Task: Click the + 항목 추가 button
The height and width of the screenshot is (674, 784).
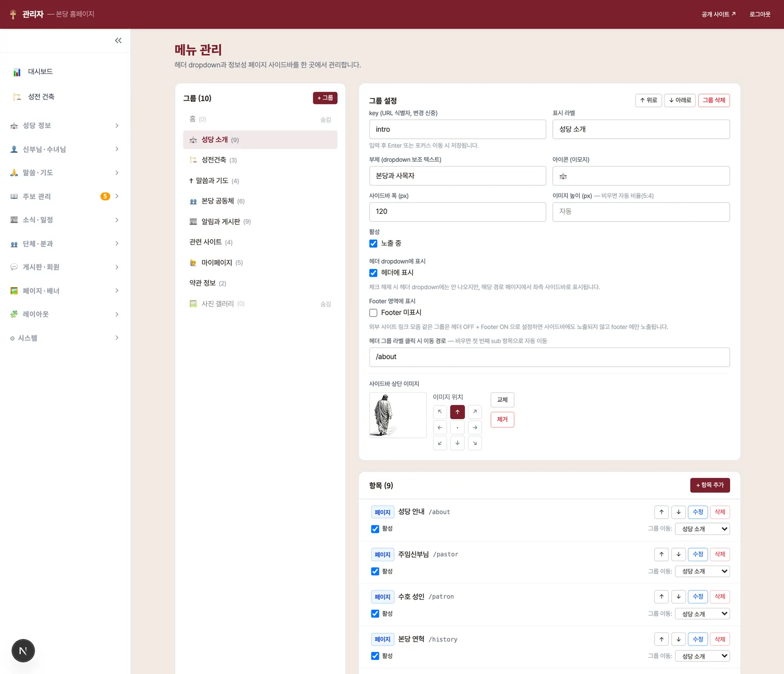Action: 710,485
